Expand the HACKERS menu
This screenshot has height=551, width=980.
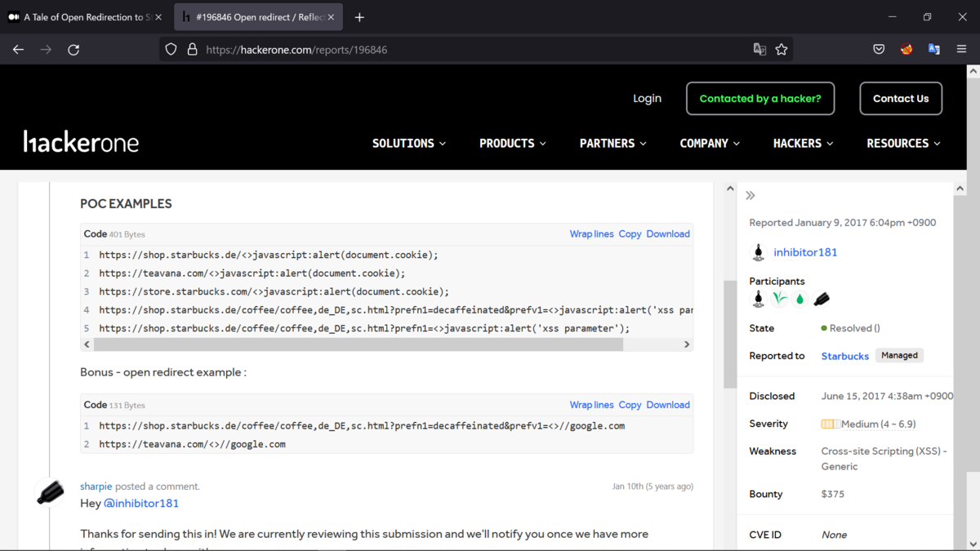(804, 143)
